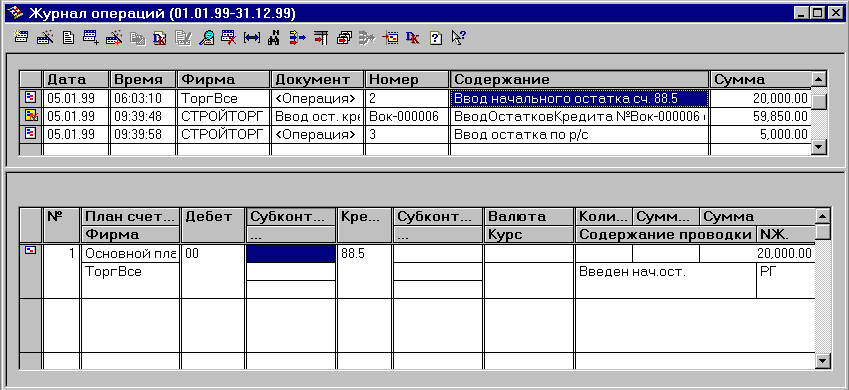Click the Номер column header
The height and width of the screenshot is (390, 849).
pos(408,80)
